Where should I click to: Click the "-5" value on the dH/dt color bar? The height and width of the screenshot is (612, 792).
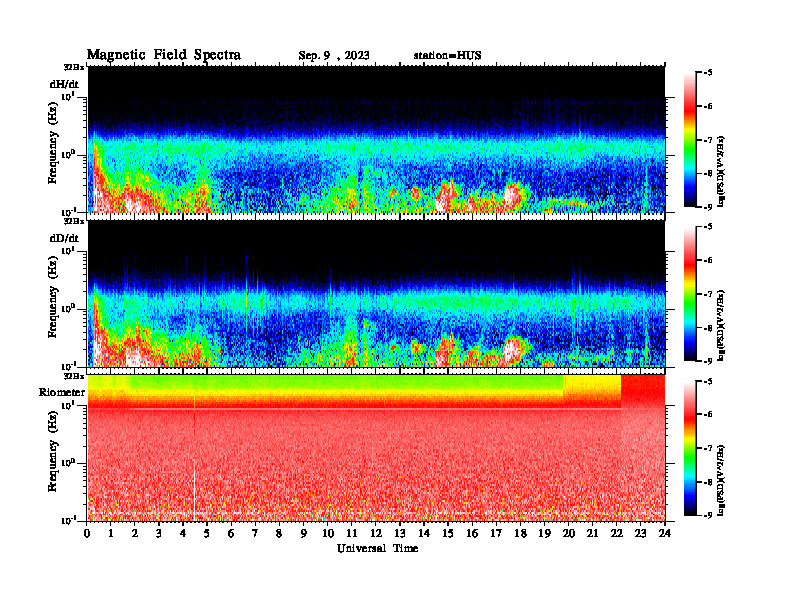point(708,73)
